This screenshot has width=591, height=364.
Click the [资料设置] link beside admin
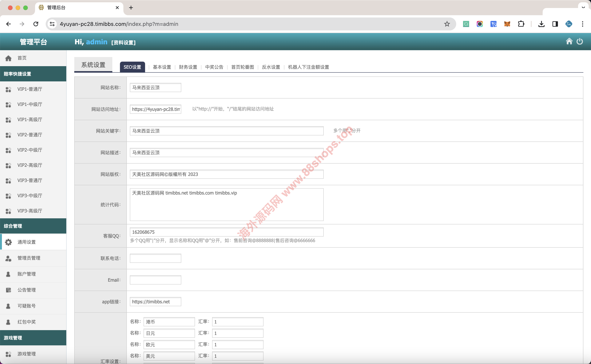tap(123, 43)
